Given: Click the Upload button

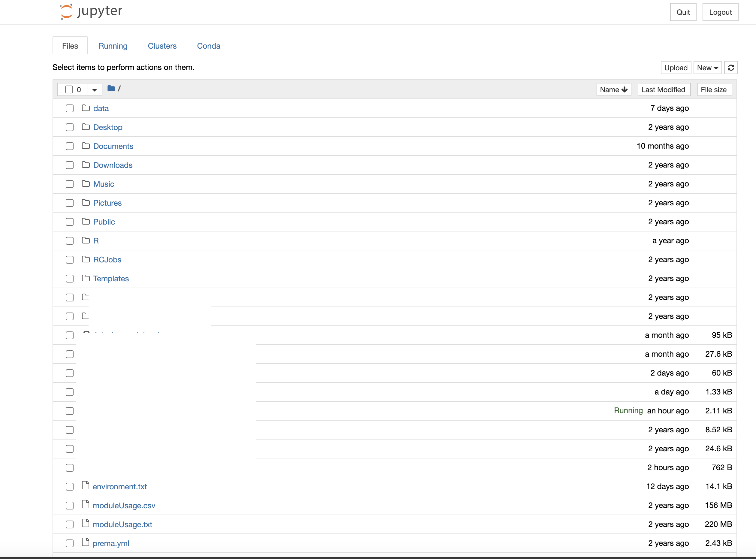Looking at the screenshot, I should (676, 68).
